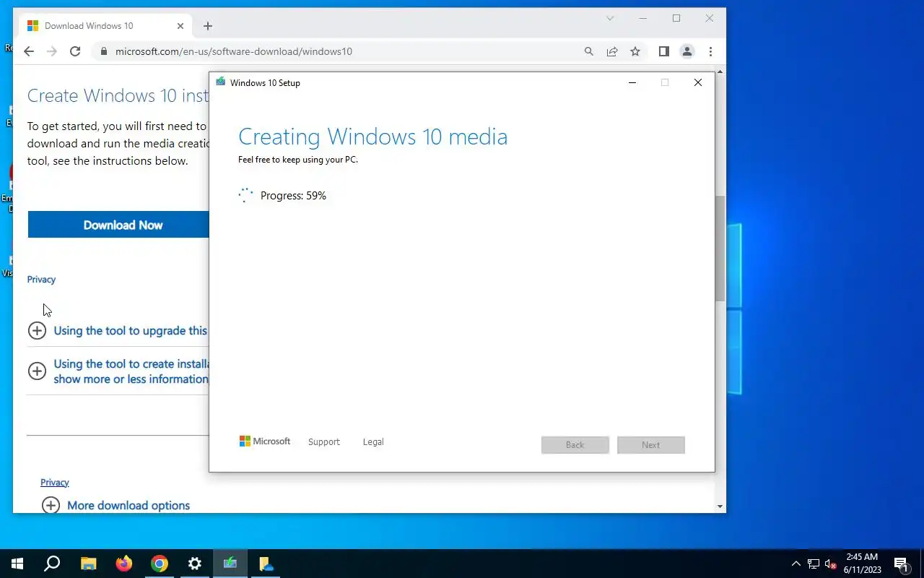
Task: Reload the Download Windows 10 page
Action: 75,51
